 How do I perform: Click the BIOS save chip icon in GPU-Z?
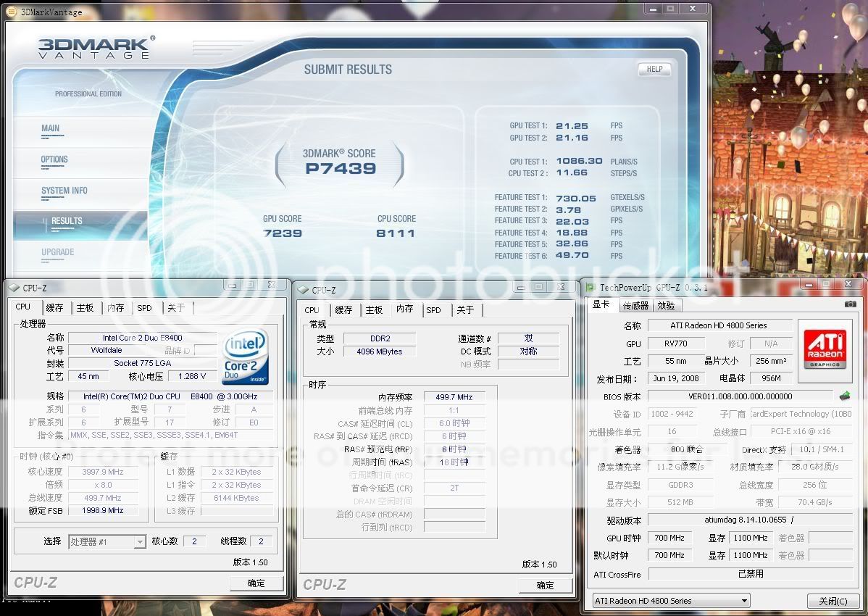845,396
